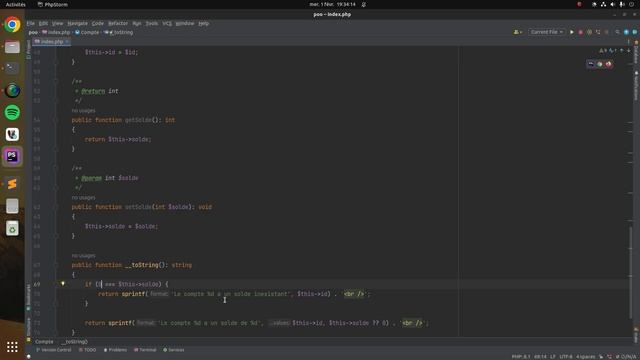The height and width of the screenshot is (360, 640).
Task: Open the Database tool window stripe
Action: [x=636, y=52]
